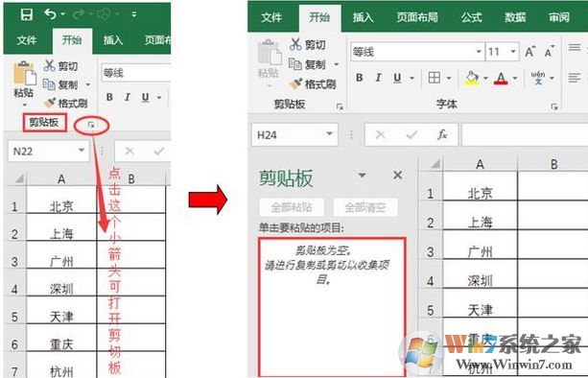Open 开始 tab in left window
The height and width of the screenshot is (378, 588).
pos(72,39)
